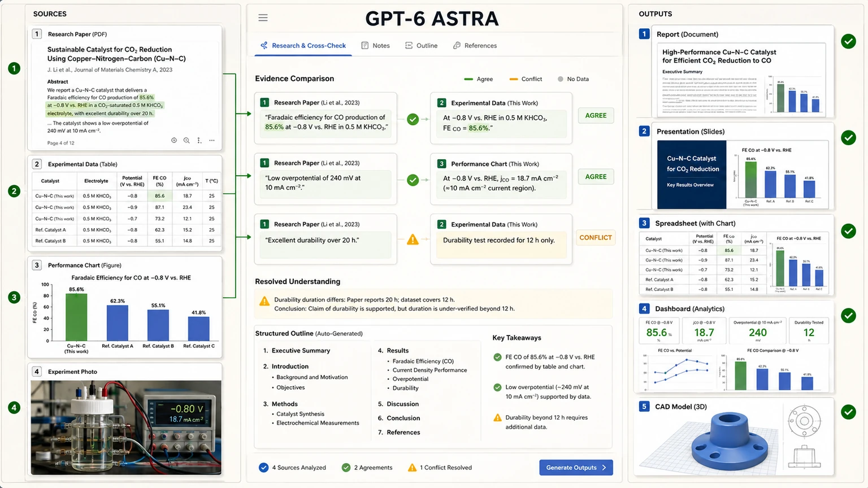Click the 240 overpotential value in Dashboard

pyautogui.click(x=758, y=333)
